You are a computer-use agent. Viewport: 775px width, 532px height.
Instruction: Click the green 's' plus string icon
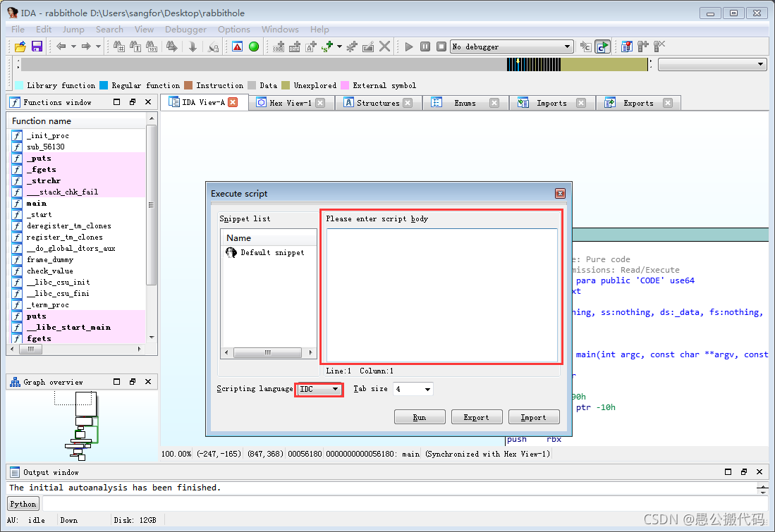327,47
